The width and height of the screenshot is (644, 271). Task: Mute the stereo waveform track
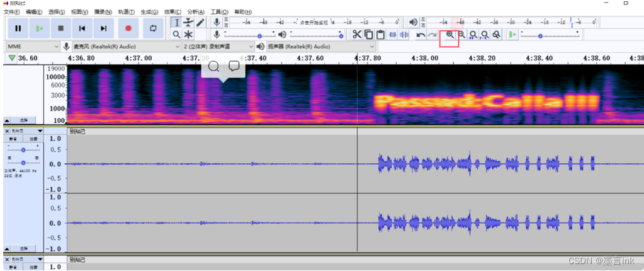pos(13,139)
